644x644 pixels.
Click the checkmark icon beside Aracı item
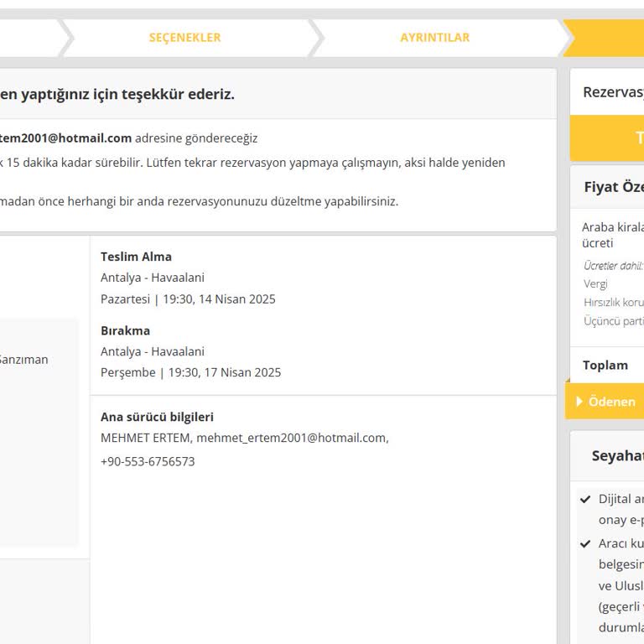pos(585,543)
